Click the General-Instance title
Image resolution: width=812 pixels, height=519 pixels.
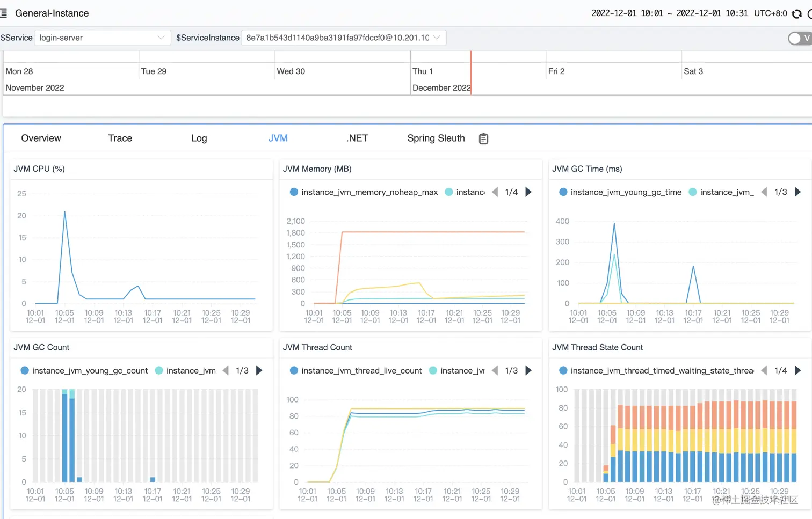52,13
